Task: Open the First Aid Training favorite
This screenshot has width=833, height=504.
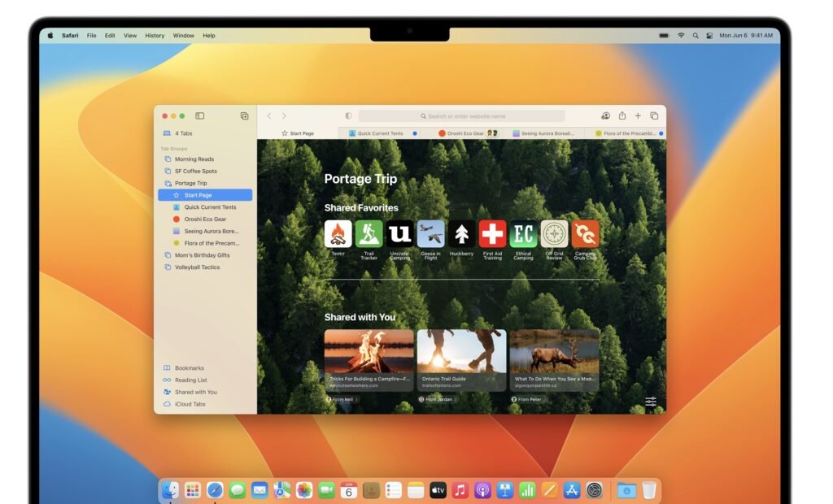Action: click(x=492, y=233)
